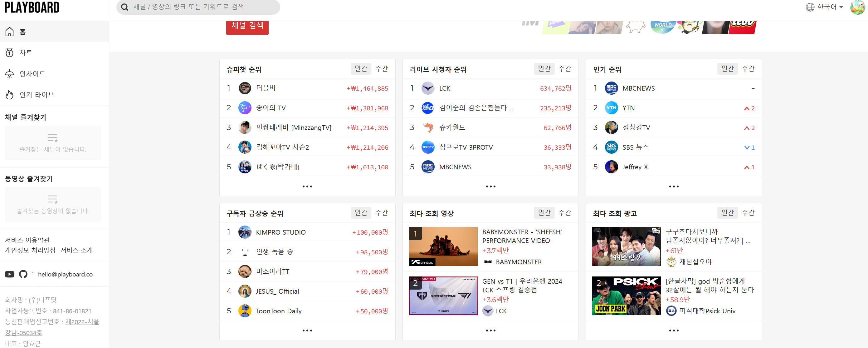The image size is (868, 348).
Task: Click the 삼프로TV 3PROTV avatar
Action: [x=428, y=147]
